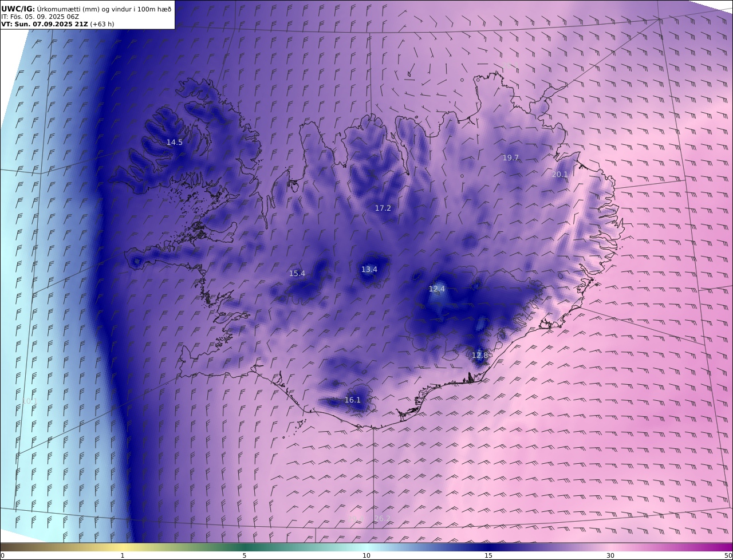This screenshot has width=733, height=560.
Task: Click the 12.8 value near southeast coast
Action: [480, 356]
